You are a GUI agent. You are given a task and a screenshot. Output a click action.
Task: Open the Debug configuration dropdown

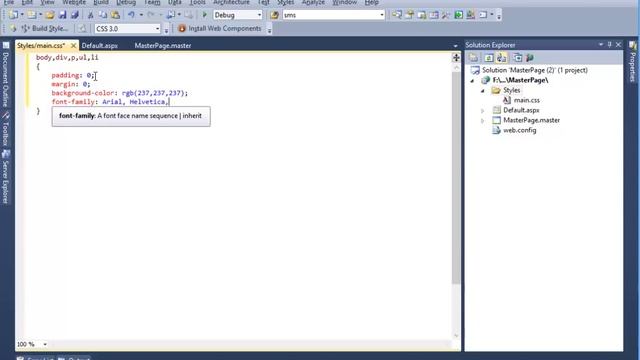point(259,15)
